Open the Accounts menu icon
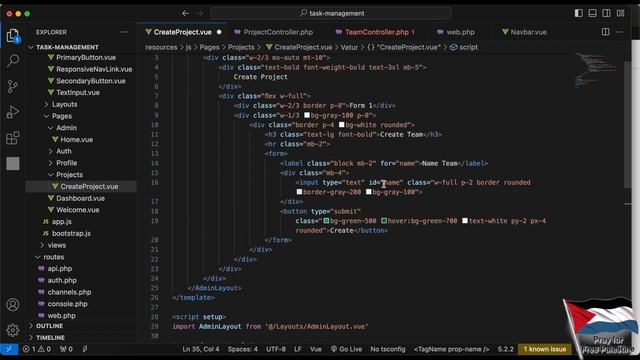This screenshot has height=360, width=640. pos(13,304)
